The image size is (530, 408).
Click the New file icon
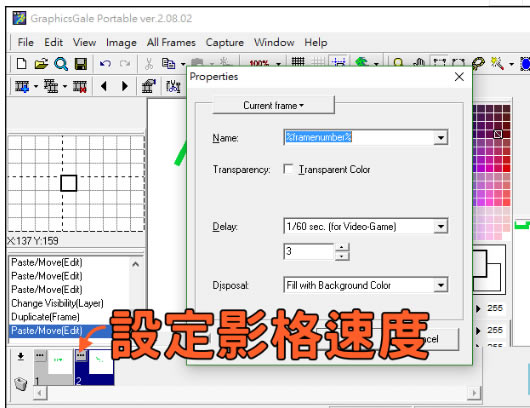[21, 63]
